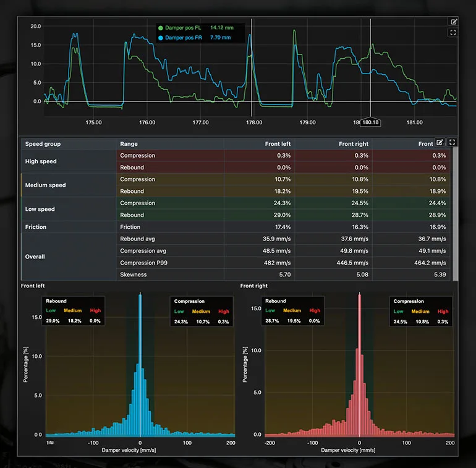Expand speed group table to fullscreen
This screenshot has width=476, height=468.
(452, 142)
